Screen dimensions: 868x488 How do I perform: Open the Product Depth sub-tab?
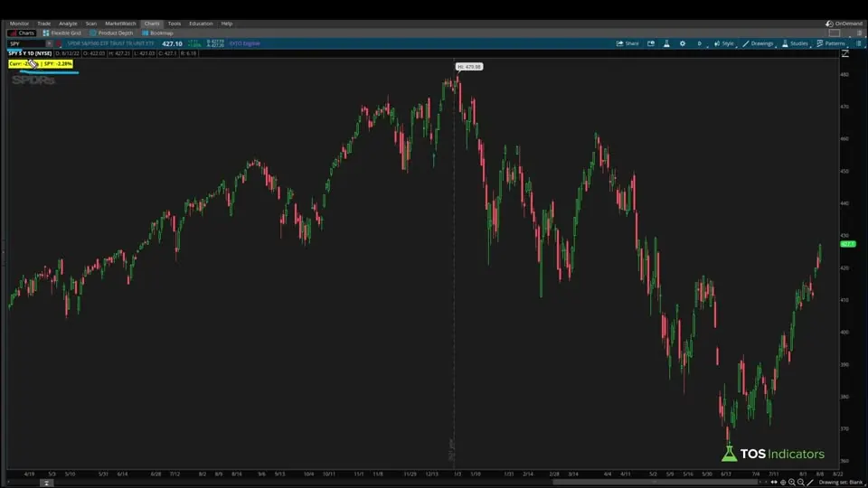tap(111, 33)
